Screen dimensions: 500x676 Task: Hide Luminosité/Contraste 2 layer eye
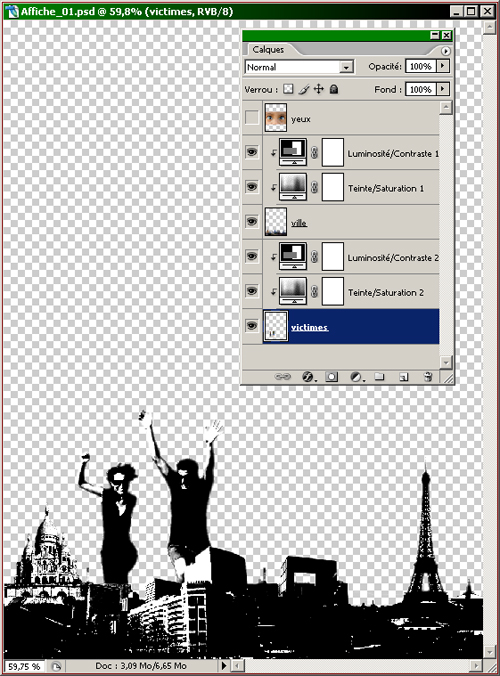tap(252, 256)
